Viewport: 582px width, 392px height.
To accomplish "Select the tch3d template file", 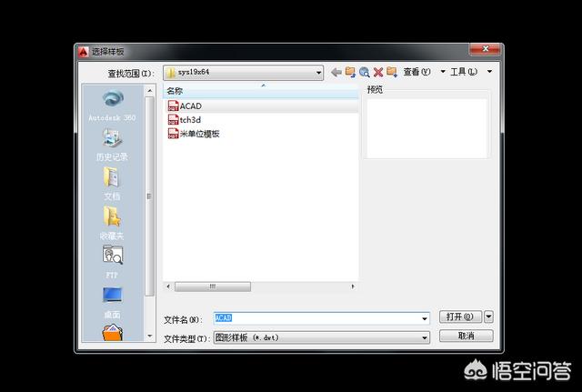I will pyautogui.click(x=189, y=119).
